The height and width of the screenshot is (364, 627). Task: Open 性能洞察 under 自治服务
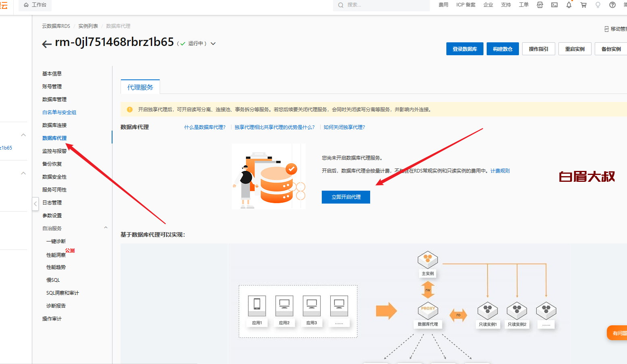click(x=56, y=255)
